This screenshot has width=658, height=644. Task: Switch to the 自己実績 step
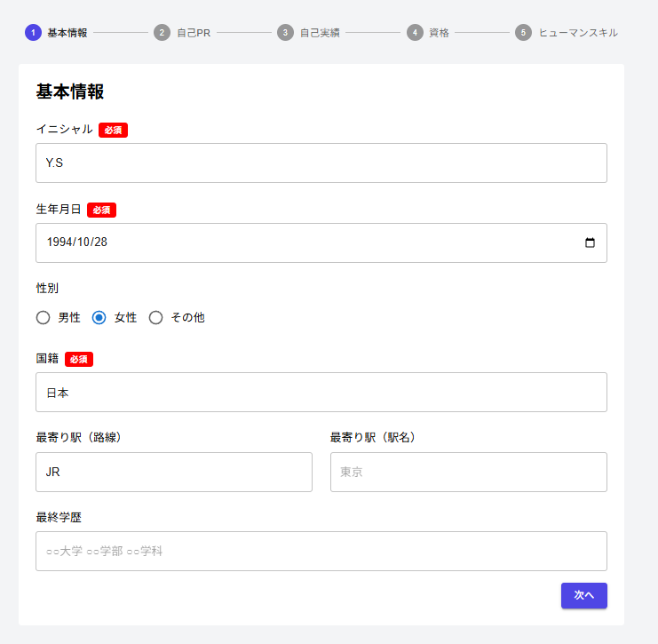click(319, 33)
